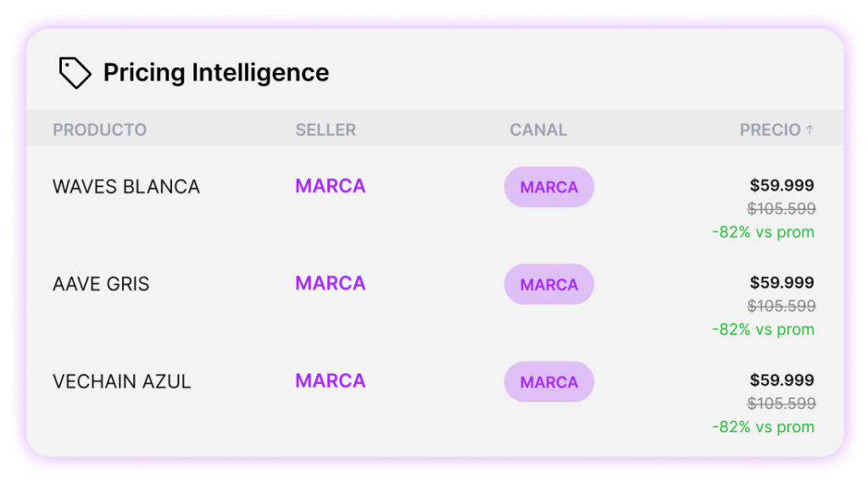Click the CANAL column header
Viewport: 868px width, 483px height.
pyautogui.click(x=538, y=130)
